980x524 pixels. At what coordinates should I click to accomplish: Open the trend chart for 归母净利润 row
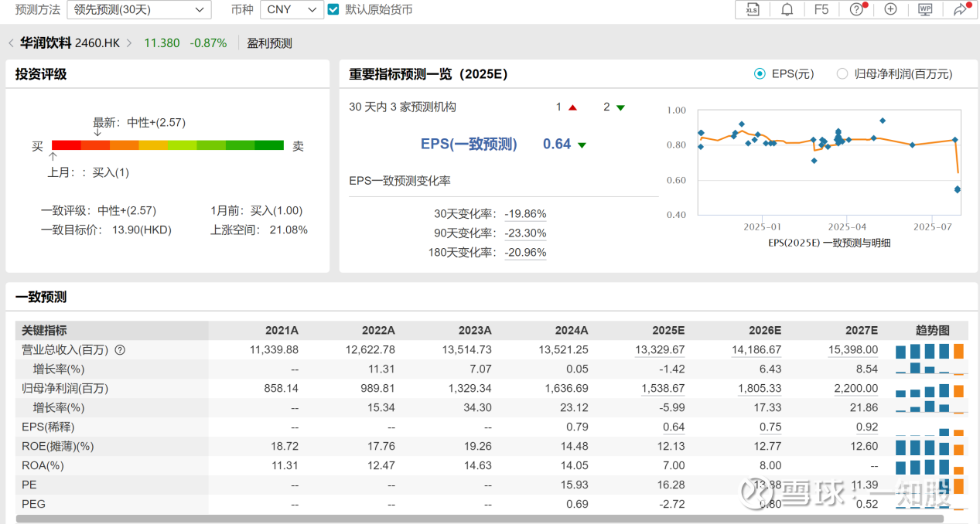coord(930,389)
